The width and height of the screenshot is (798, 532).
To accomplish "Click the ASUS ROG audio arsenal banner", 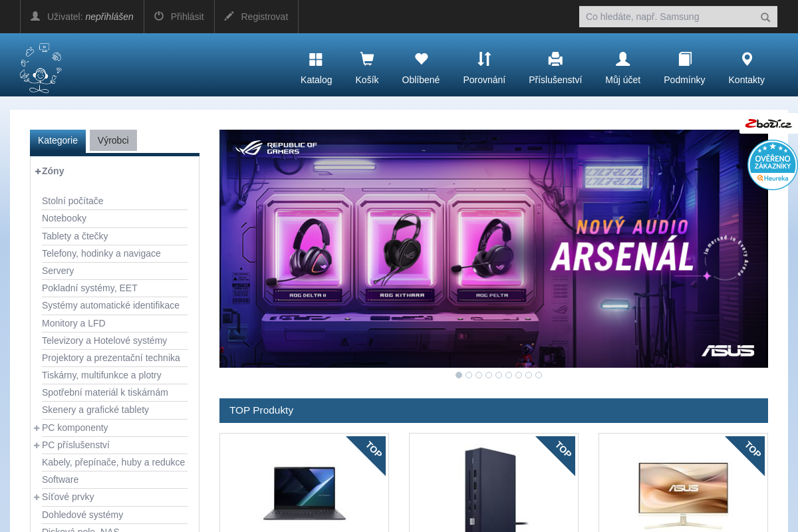I will (493, 249).
